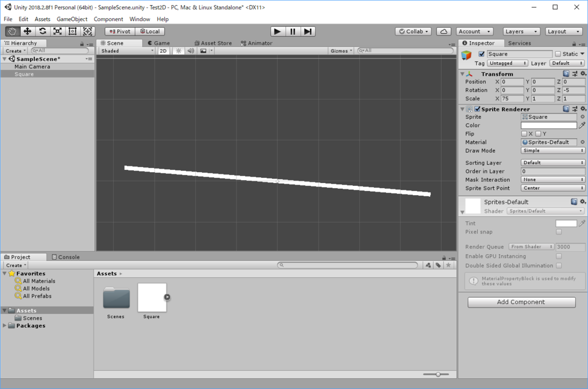Viewport: 588px width, 389px height.
Task: Select the Rotate tool
Action: (42, 32)
